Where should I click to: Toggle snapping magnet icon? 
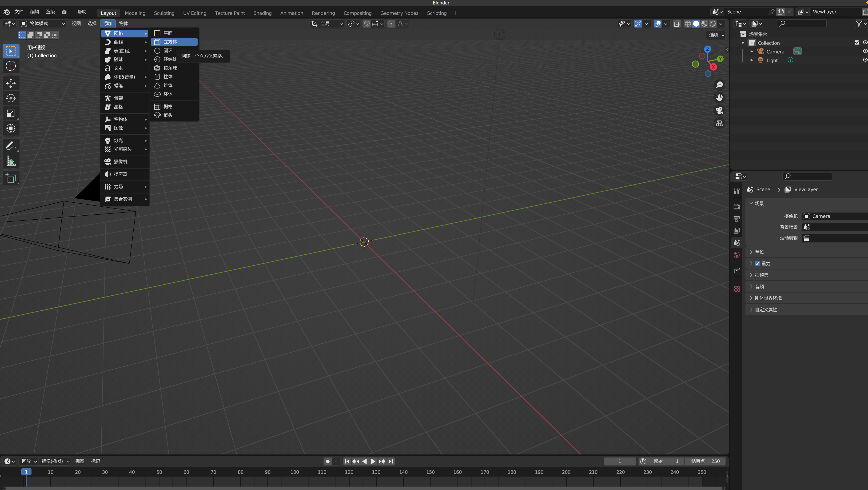coord(366,24)
